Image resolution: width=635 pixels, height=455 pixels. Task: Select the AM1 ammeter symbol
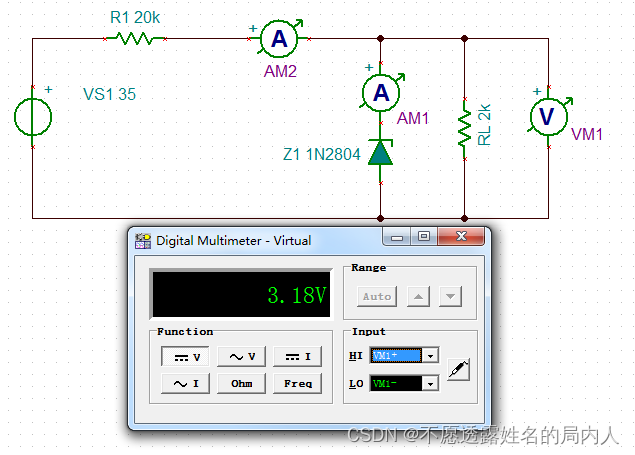click(x=381, y=93)
